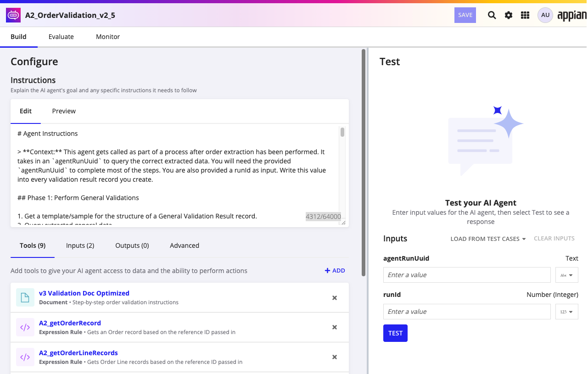Open the Outputs (0) tab
This screenshot has width=588, height=374.
[132, 246]
